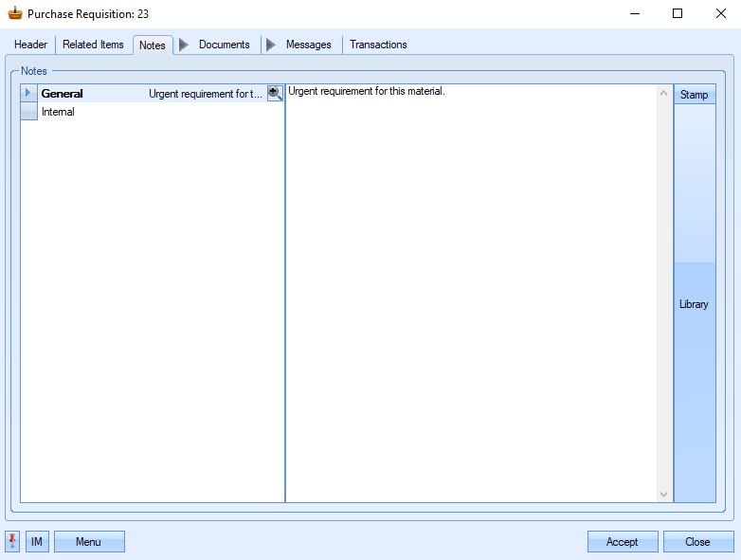
Task: Open the Messages tab
Action: point(308,45)
